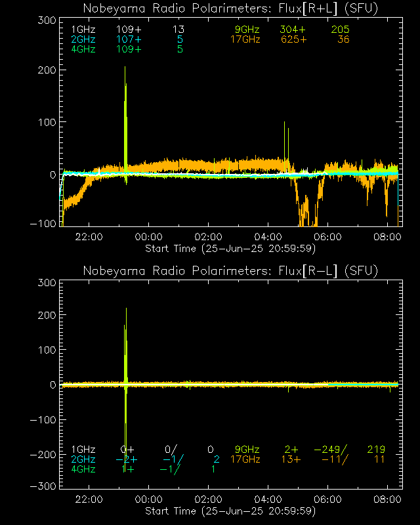The height and width of the screenshot is (525, 420).
Task: Click the Start Time caption under top plot
Action: pyautogui.click(x=230, y=249)
